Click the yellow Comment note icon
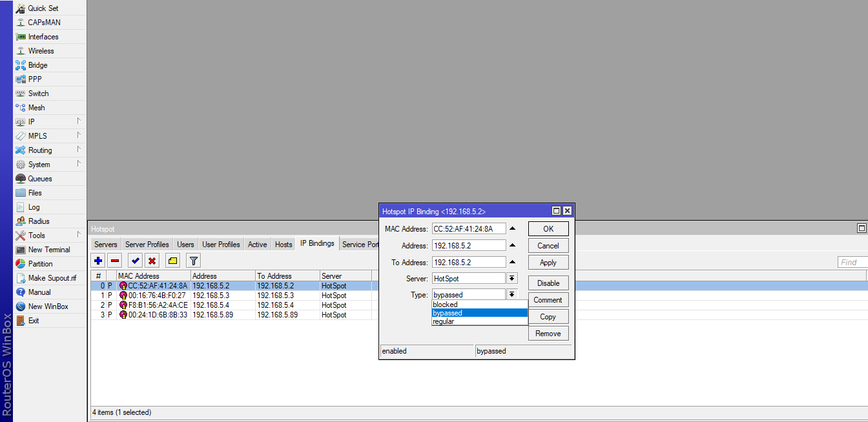 click(x=173, y=261)
